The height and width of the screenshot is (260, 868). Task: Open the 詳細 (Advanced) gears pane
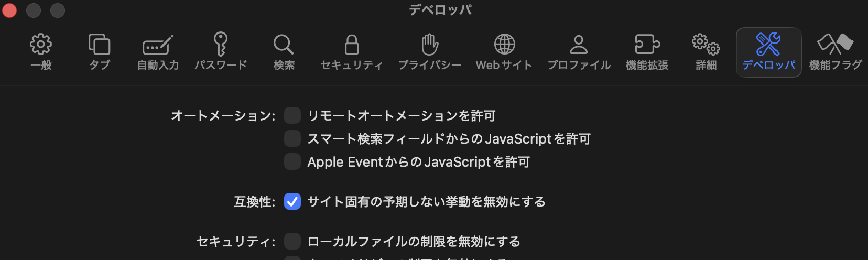coord(706,52)
